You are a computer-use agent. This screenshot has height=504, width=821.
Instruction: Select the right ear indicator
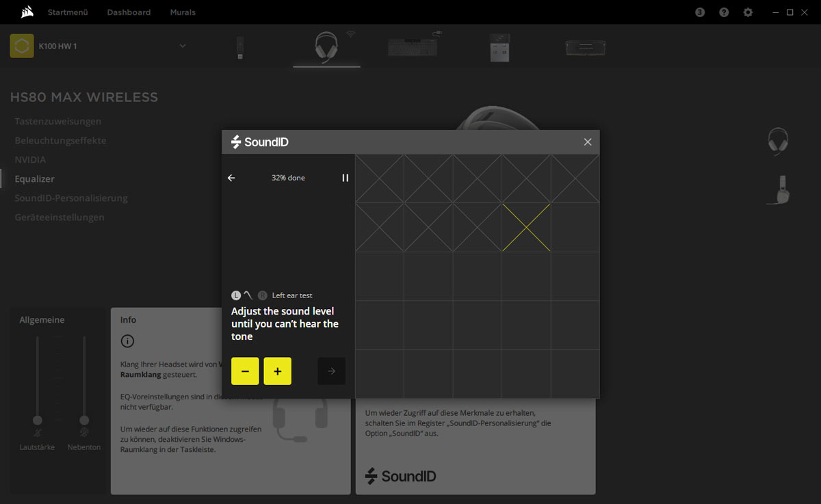(263, 295)
